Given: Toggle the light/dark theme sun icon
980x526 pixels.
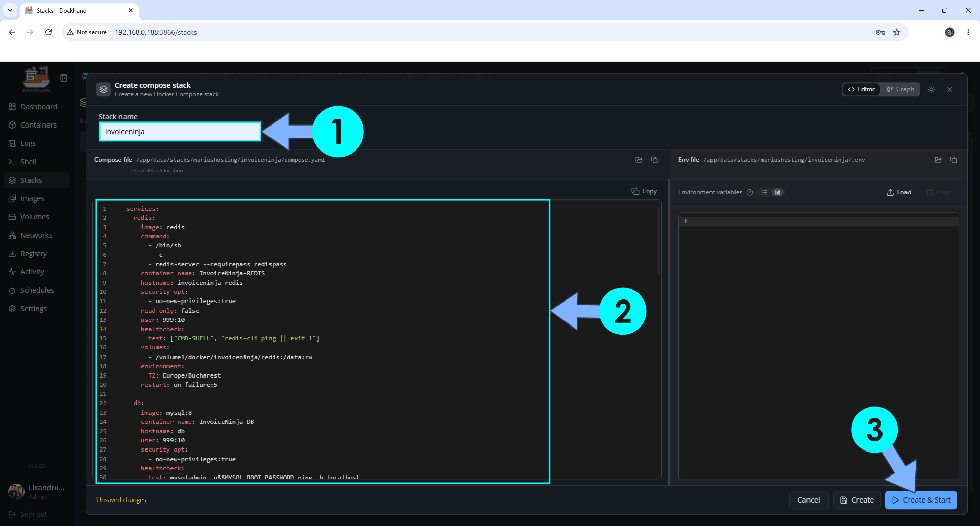Looking at the screenshot, I should [x=932, y=89].
